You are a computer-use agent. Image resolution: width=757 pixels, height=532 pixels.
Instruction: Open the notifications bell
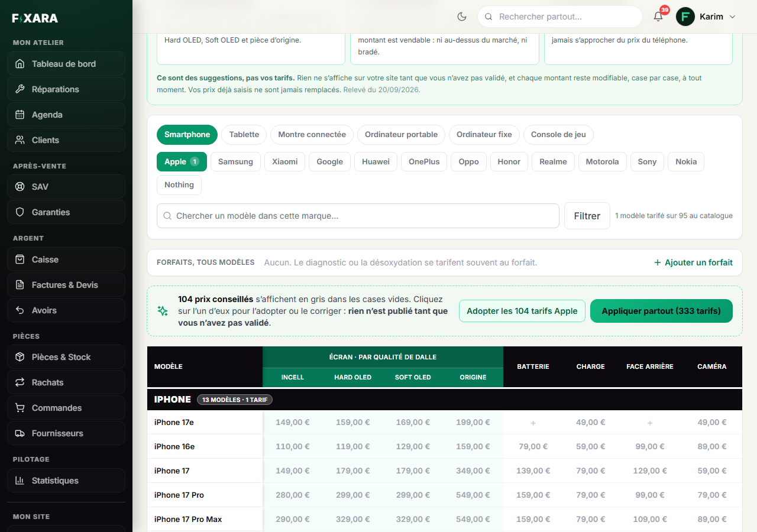[658, 17]
